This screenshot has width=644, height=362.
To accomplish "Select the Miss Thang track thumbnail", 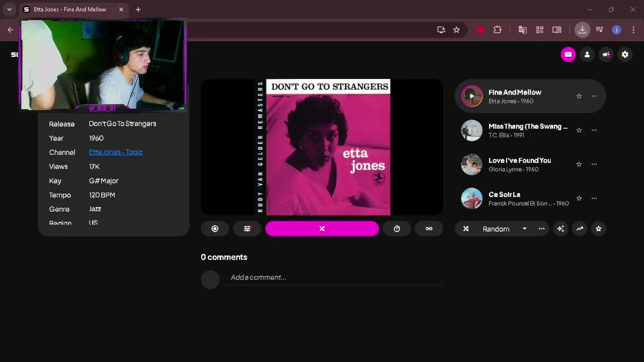I will pos(472,130).
